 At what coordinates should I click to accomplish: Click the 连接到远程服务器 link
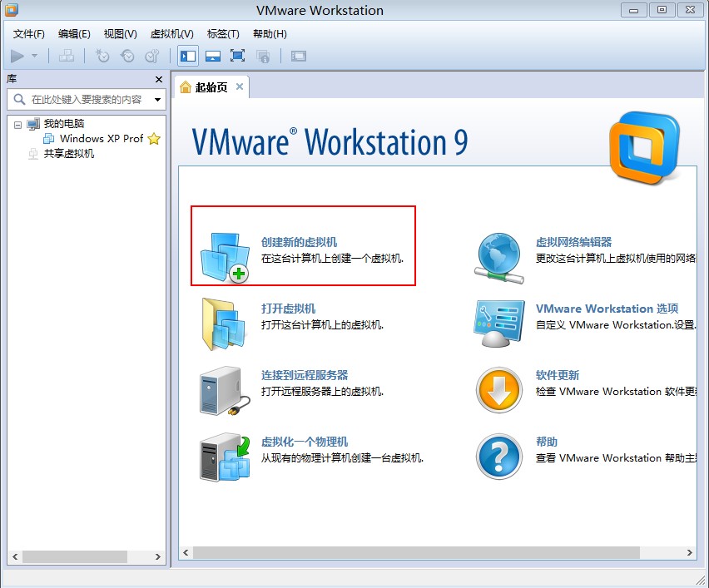point(305,375)
